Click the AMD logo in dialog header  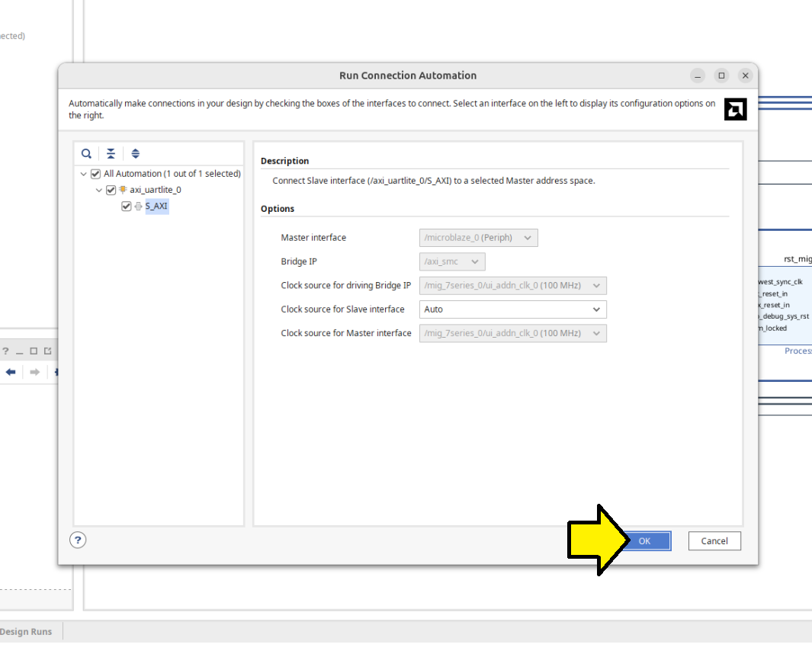pos(735,109)
